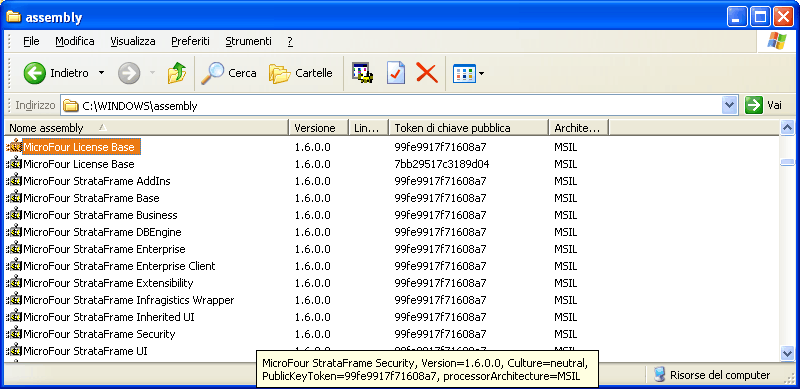Click icon of MicroFour StrataFrame Security
The image size is (800, 389).
click(x=14, y=334)
